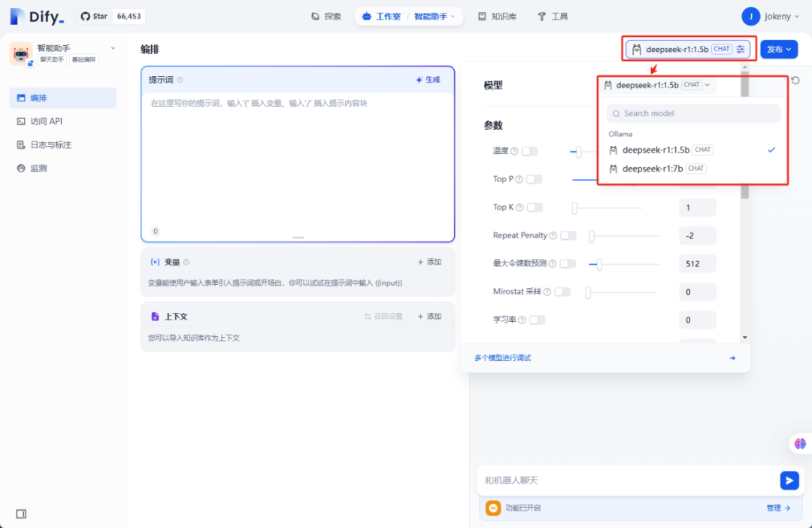The width and height of the screenshot is (812, 528).
Task: Toggle the 学习率 switch
Action: tap(538, 320)
